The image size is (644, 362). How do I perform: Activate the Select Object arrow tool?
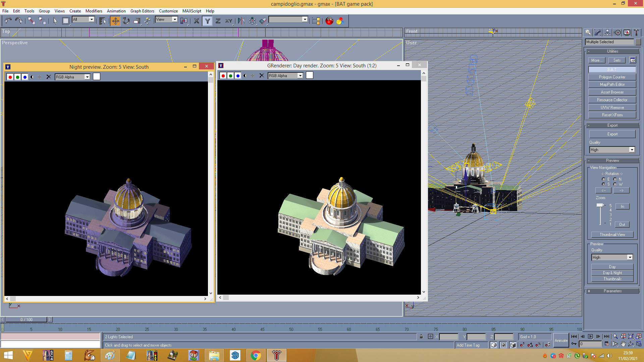click(x=55, y=21)
